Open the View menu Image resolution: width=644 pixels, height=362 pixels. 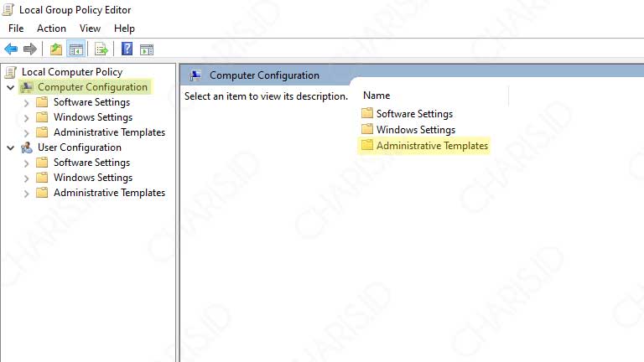pos(90,28)
